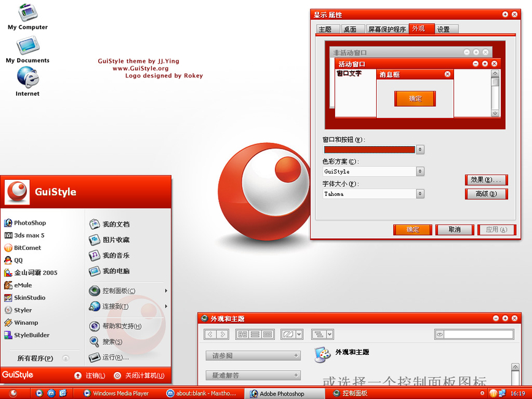Open StyleBuilder from start menu

pyautogui.click(x=27, y=335)
